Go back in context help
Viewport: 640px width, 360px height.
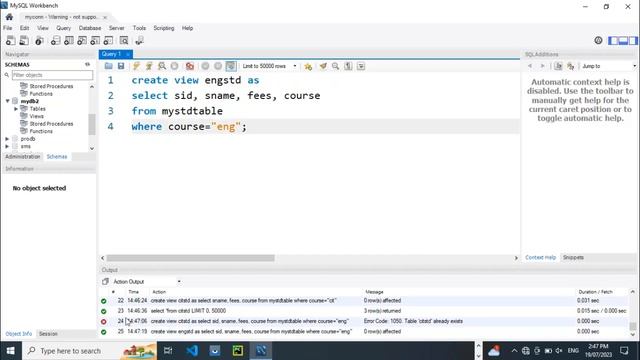(530, 66)
